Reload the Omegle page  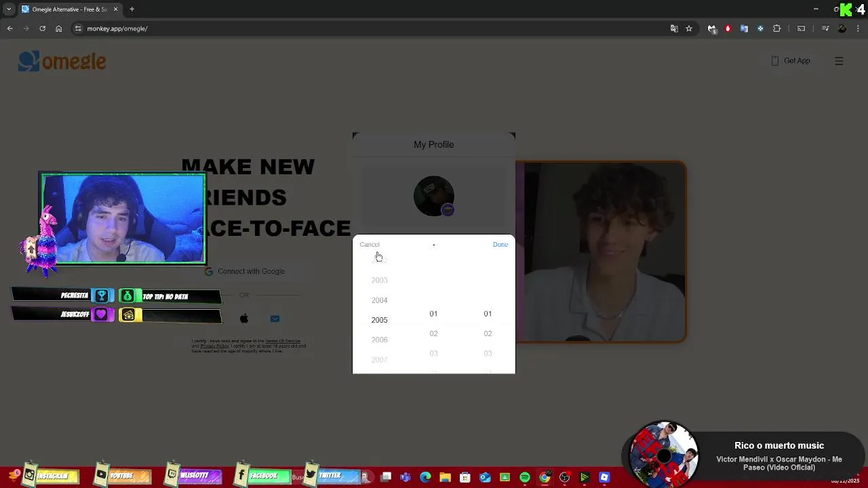42,28
